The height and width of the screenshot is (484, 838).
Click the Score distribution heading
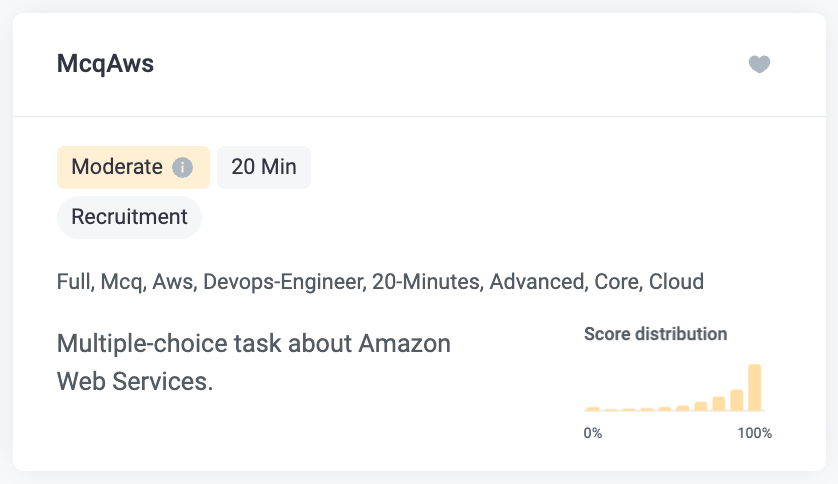pyautogui.click(x=655, y=334)
